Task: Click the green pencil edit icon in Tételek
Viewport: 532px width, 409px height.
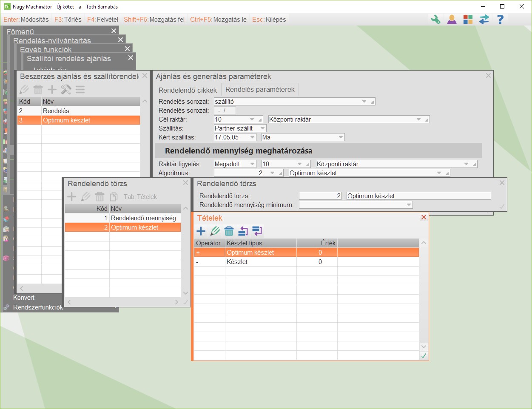Action: tap(215, 231)
